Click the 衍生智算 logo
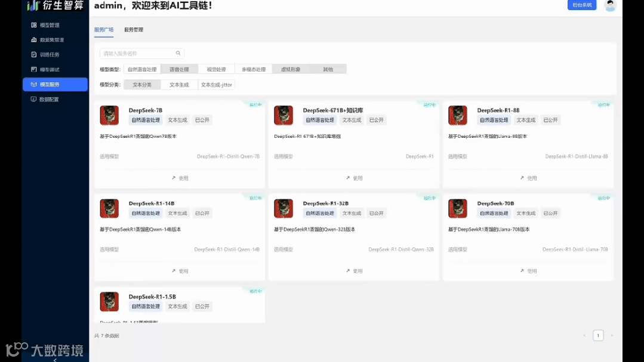 pyautogui.click(x=56, y=5)
